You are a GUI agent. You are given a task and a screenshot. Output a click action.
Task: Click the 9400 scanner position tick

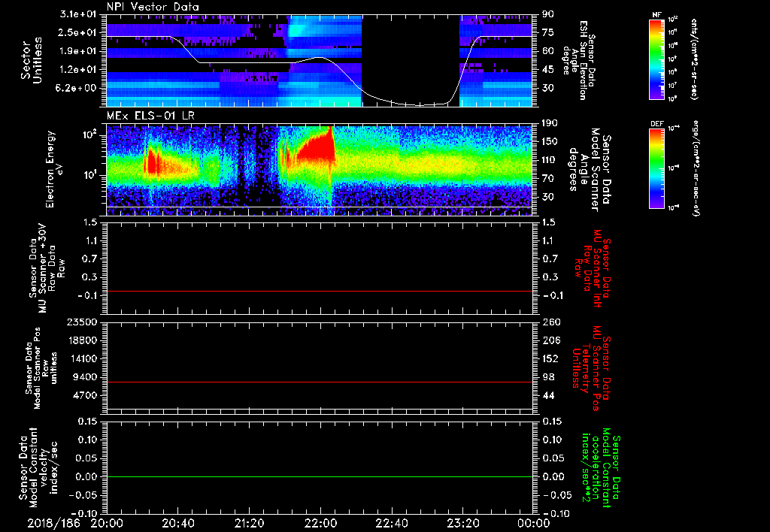(x=86, y=377)
